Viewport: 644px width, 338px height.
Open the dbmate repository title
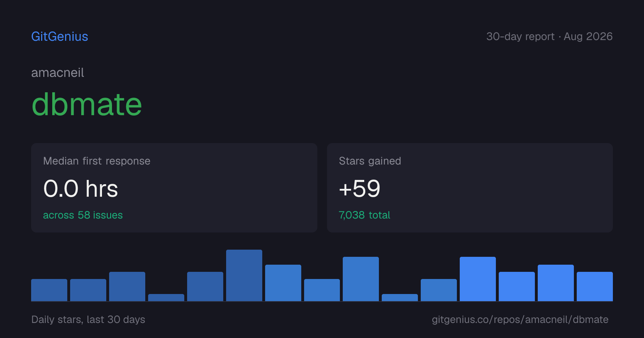pyautogui.click(x=87, y=104)
